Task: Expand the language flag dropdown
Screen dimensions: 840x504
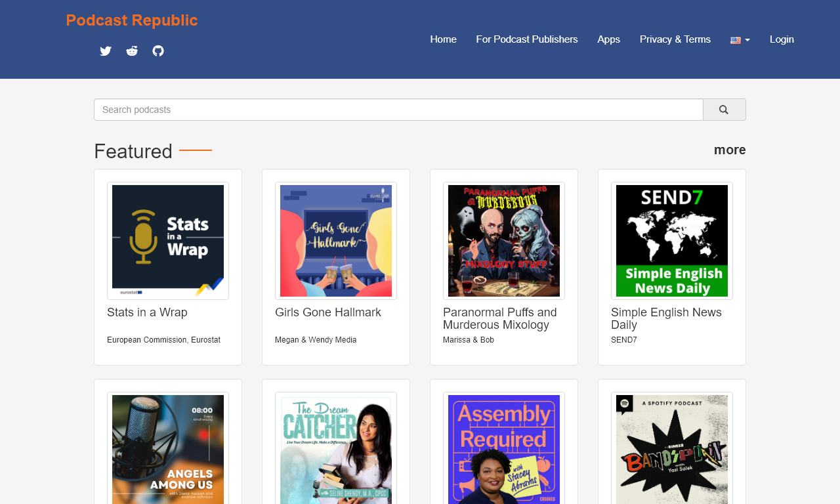Action: (x=740, y=39)
